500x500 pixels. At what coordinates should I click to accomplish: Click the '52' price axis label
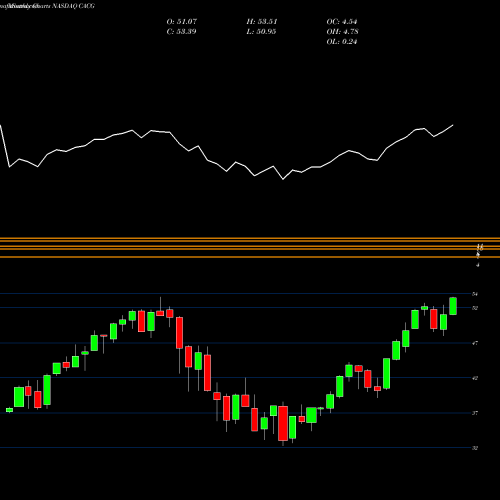475,308
